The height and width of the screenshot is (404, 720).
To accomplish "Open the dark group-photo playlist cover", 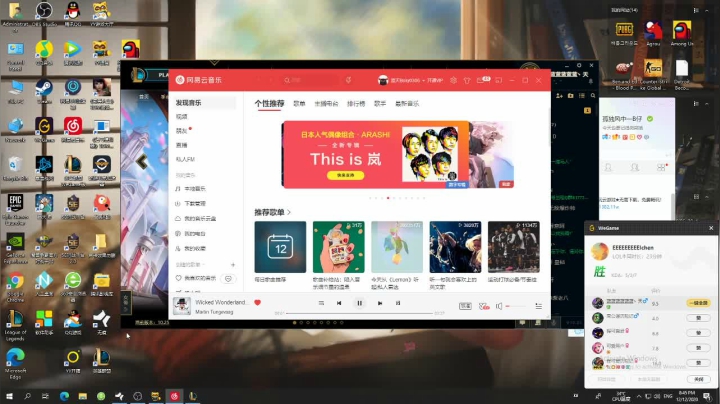I will point(513,247).
